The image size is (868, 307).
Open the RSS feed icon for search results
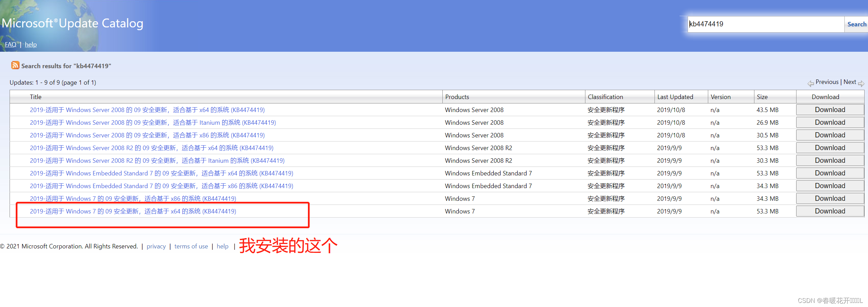click(x=15, y=65)
